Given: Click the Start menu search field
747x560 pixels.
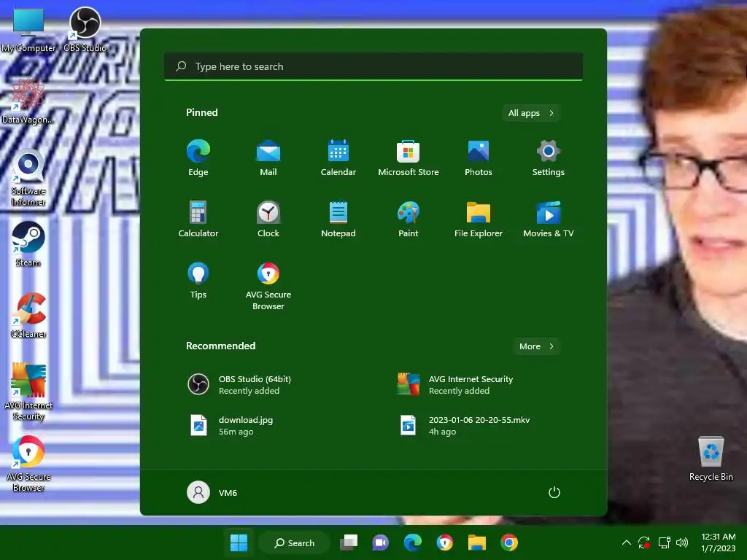Looking at the screenshot, I should click(x=373, y=66).
